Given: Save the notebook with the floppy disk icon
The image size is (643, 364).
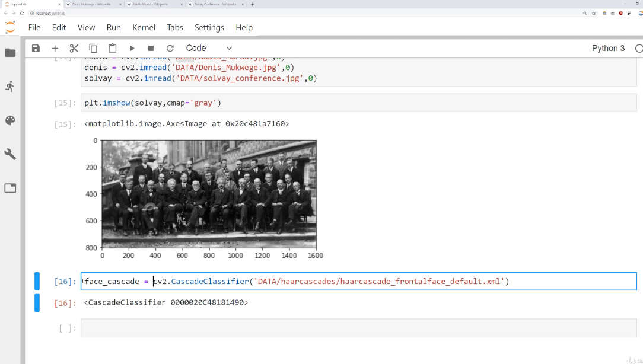Looking at the screenshot, I should click(36, 49).
